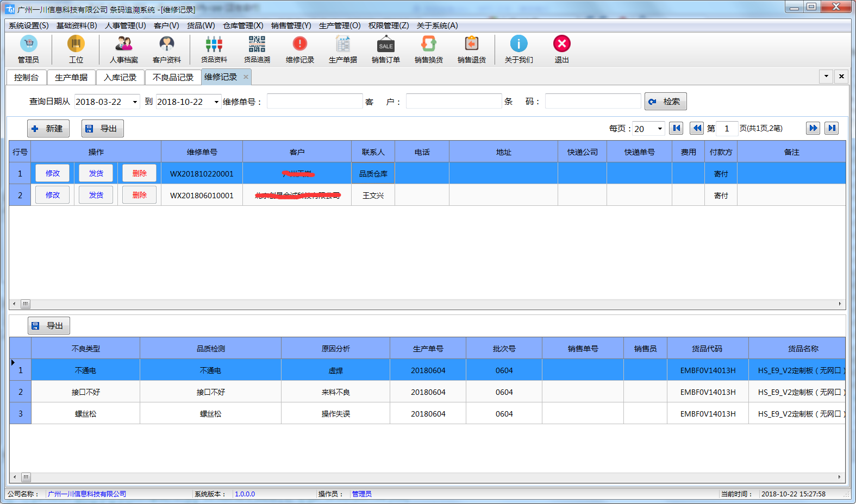Image resolution: width=856 pixels, height=504 pixels.
Task: Click the lower grid horizontal scrollbar thumb
Action: pyautogui.click(x=26, y=477)
